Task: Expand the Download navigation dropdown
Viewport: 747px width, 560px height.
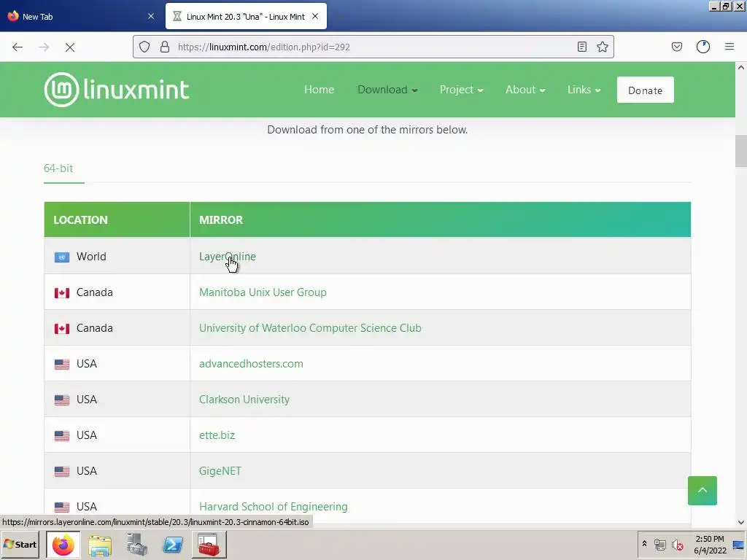Action: tap(387, 90)
